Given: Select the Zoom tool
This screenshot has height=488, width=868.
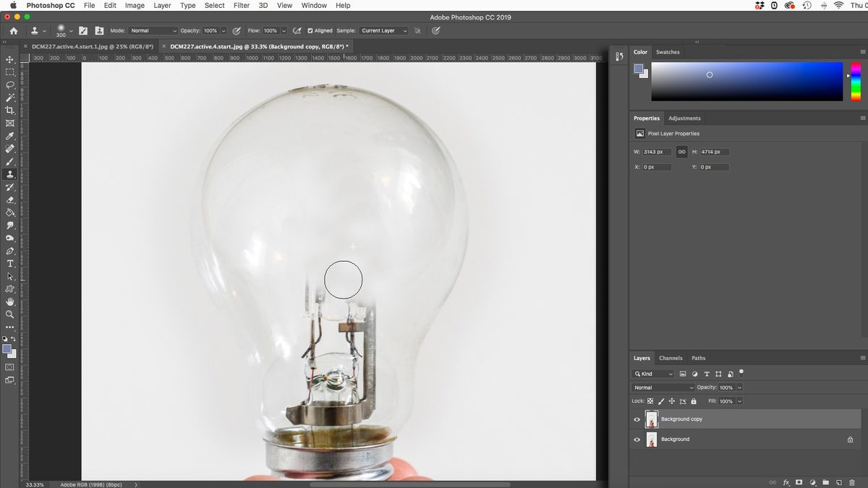Looking at the screenshot, I should point(9,314).
